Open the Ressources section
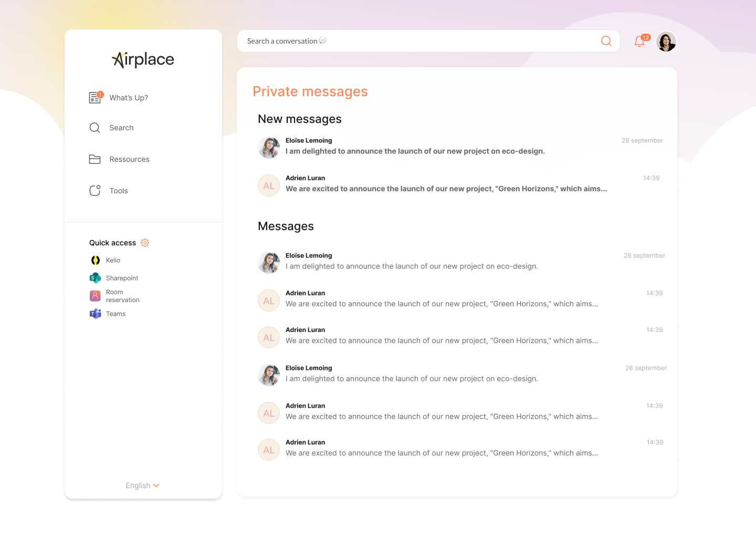Viewport: 756px width, 538px height. pyautogui.click(x=129, y=159)
